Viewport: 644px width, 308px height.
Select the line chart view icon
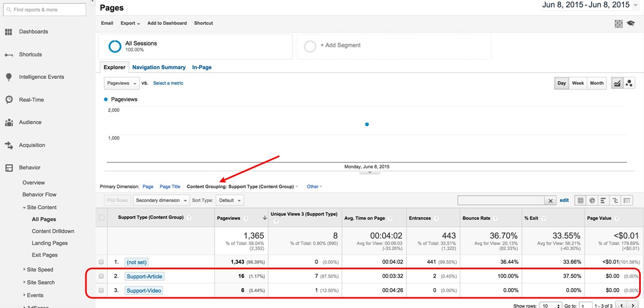pos(617,83)
